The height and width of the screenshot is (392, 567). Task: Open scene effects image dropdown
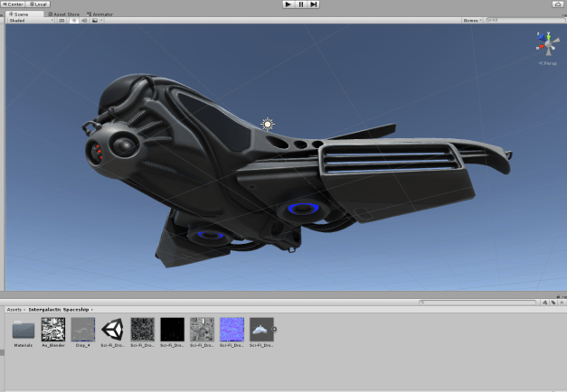pos(96,20)
